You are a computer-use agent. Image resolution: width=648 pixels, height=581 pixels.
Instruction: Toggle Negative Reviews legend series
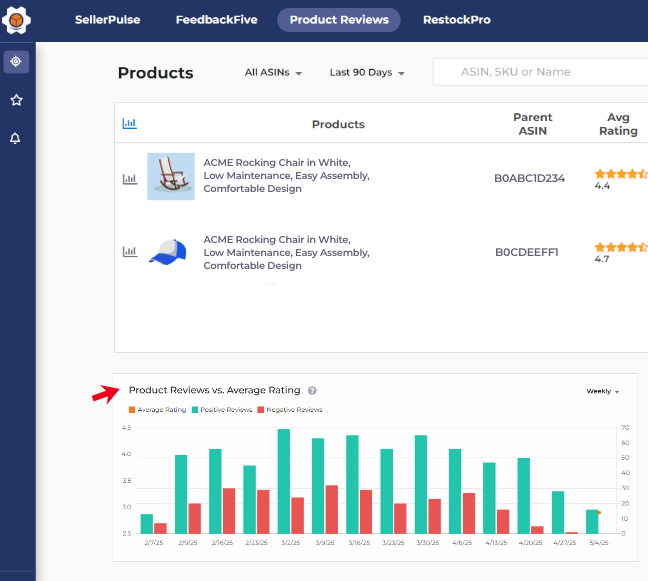click(x=290, y=410)
